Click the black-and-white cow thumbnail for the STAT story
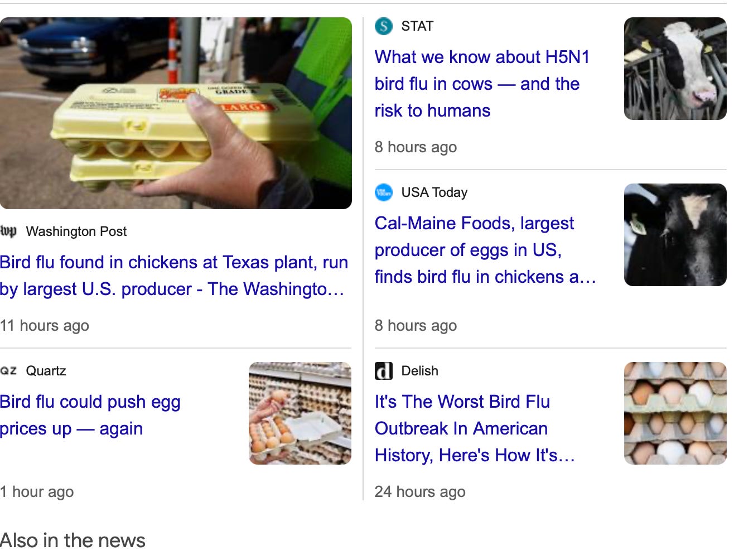This screenshot has height=560, width=734. click(x=675, y=69)
